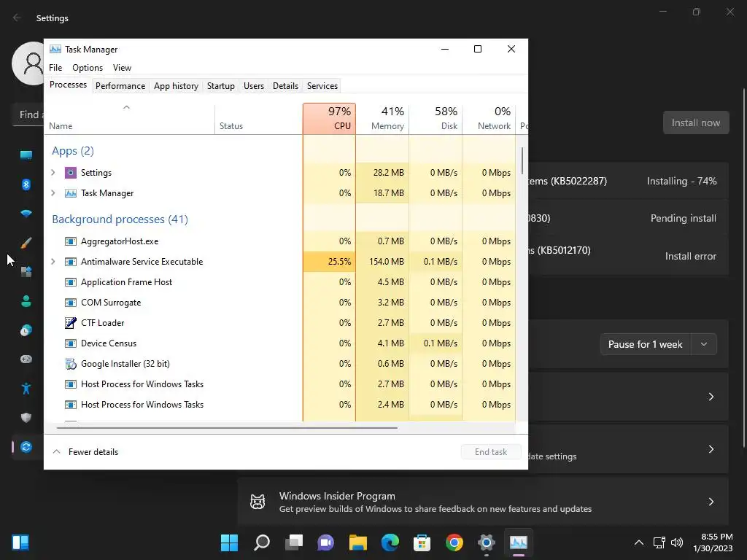The height and width of the screenshot is (560, 747).
Task: Open Microsoft Edge on taskbar
Action: (x=390, y=542)
